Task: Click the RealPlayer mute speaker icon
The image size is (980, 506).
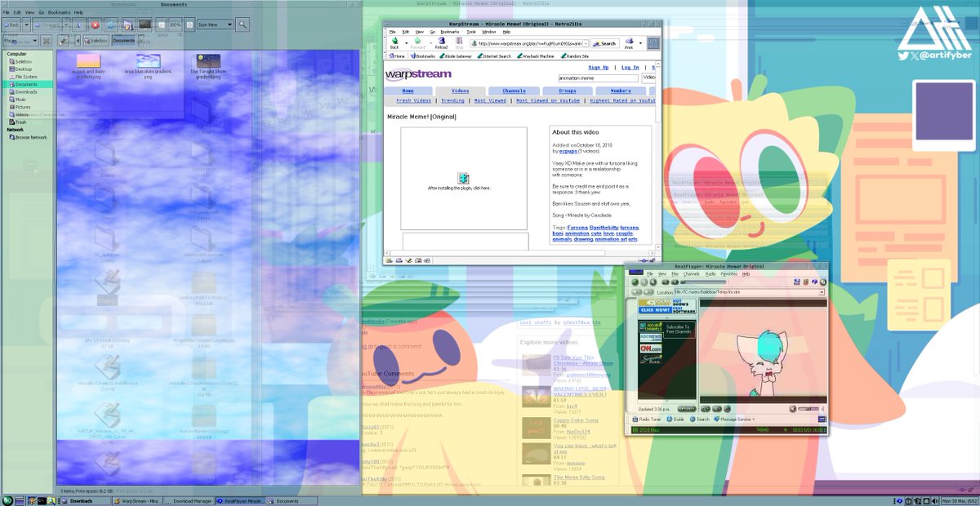Action: [x=794, y=409]
